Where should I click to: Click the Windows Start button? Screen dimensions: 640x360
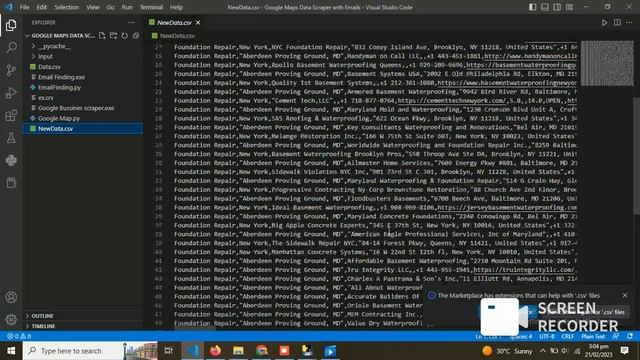point(11,351)
